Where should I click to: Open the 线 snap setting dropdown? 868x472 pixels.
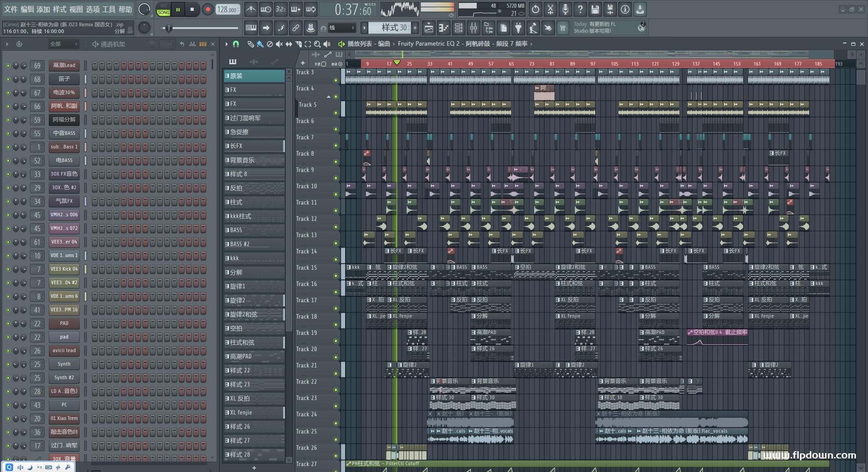tap(342, 28)
